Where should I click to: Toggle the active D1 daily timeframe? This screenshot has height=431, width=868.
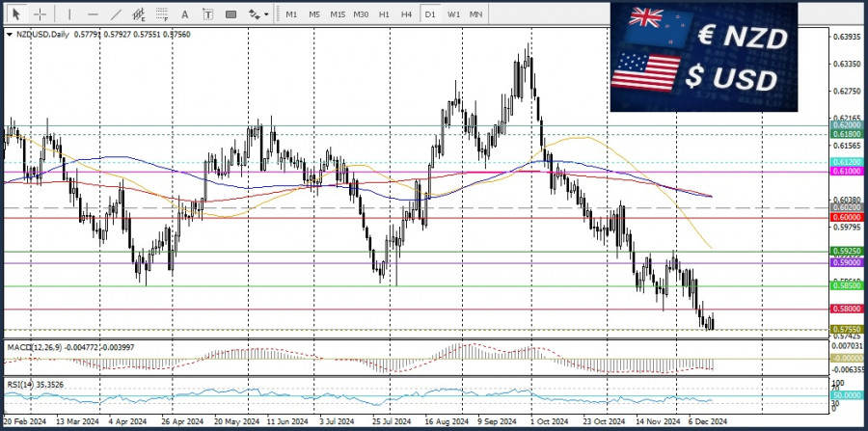429,14
